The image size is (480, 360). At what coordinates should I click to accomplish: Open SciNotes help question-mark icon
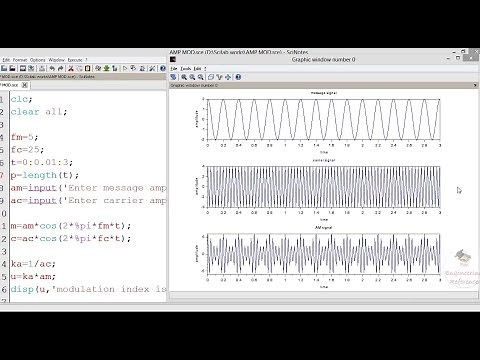pyautogui.click(x=163, y=68)
